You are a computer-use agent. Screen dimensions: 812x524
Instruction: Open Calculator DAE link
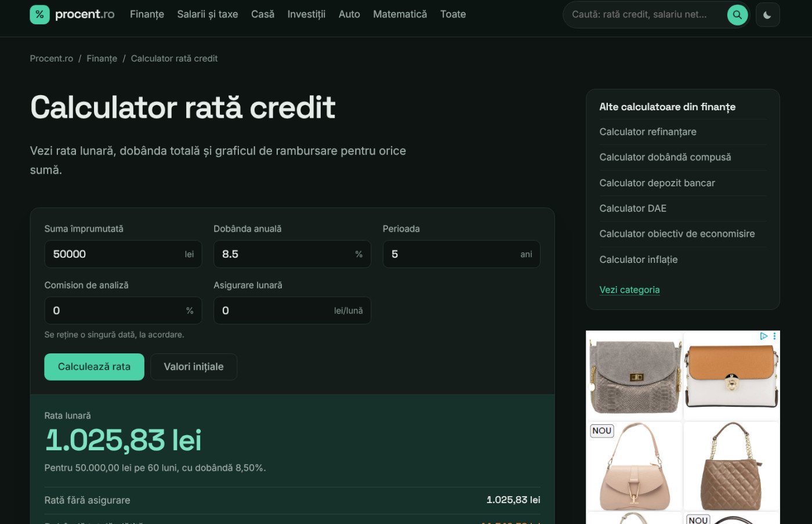633,208
